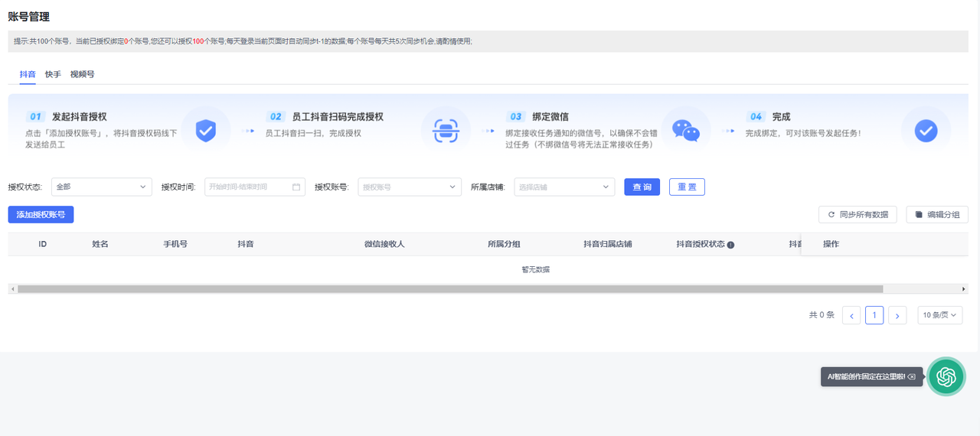Click the 同步所有数据 refresh button
The width and height of the screenshot is (980, 436).
click(857, 215)
